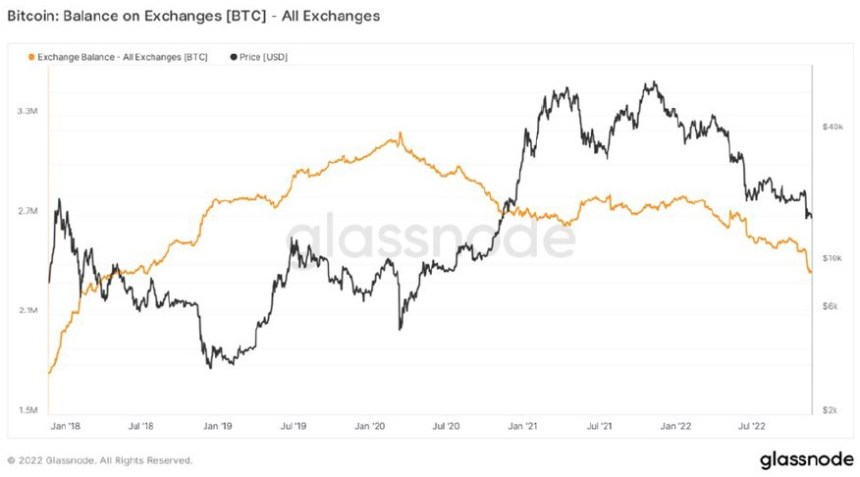Select the Jan '20 x-axis label
The image size is (860, 477).
371,426
